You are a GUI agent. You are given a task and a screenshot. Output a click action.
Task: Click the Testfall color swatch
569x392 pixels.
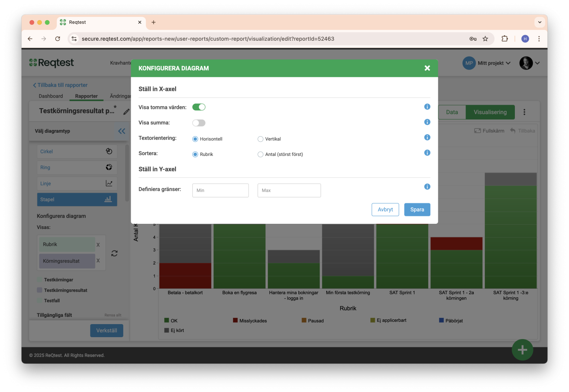(x=40, y=300)
